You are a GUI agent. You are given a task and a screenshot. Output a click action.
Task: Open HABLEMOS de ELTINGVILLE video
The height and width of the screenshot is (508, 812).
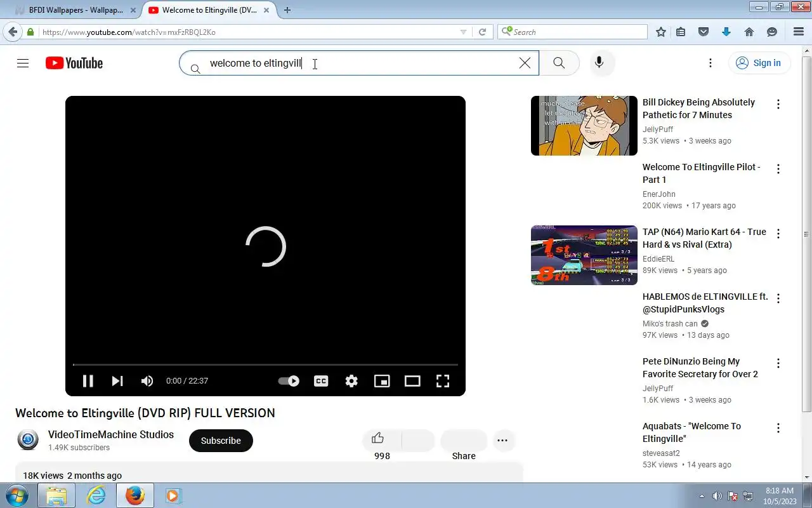click(x=705, y=303)
